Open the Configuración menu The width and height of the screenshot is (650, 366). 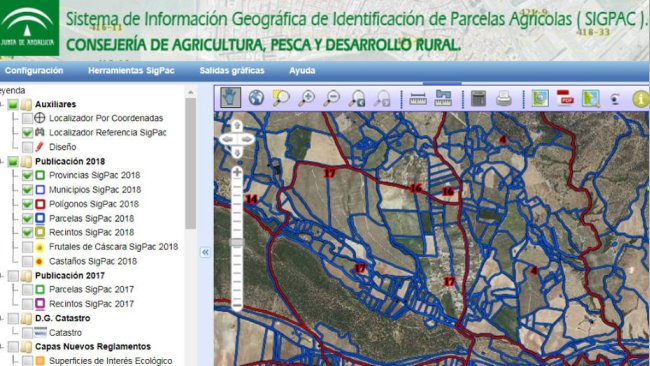(34, 70)
